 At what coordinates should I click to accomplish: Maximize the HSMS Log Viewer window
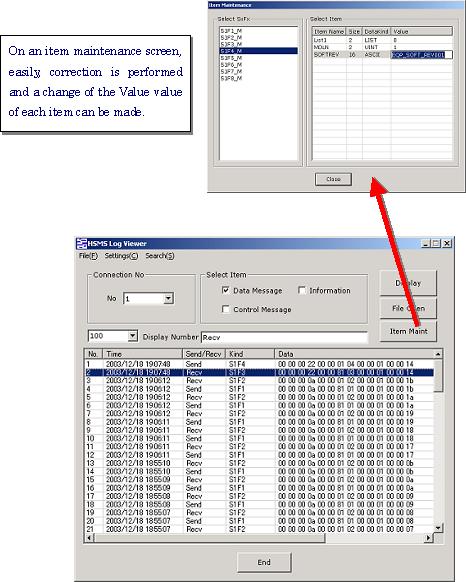coord(436,243)
